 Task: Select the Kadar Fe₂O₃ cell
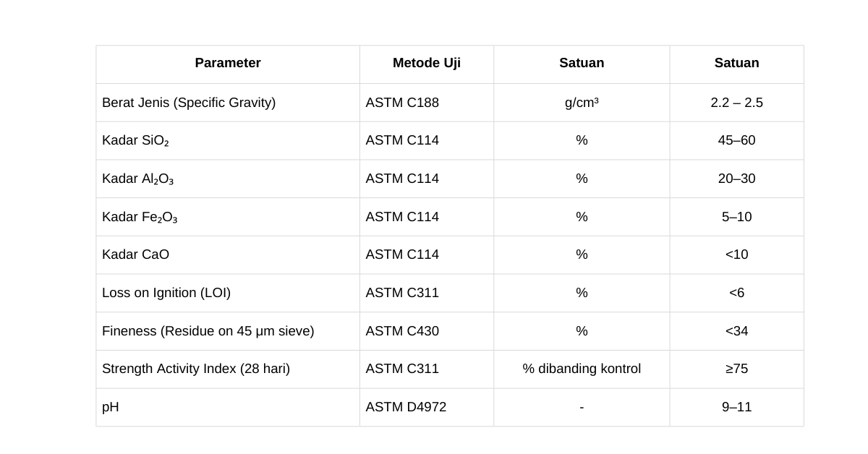click(x=140, y=218)
